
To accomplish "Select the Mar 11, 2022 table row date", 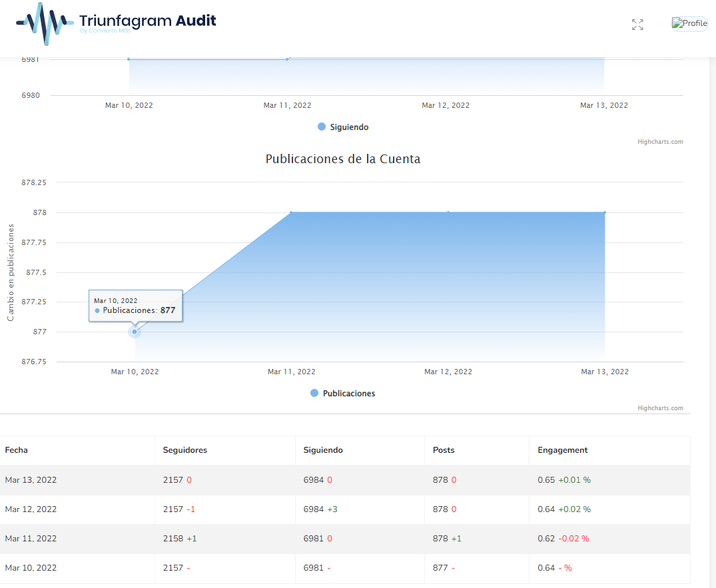I will coord(31,539).
